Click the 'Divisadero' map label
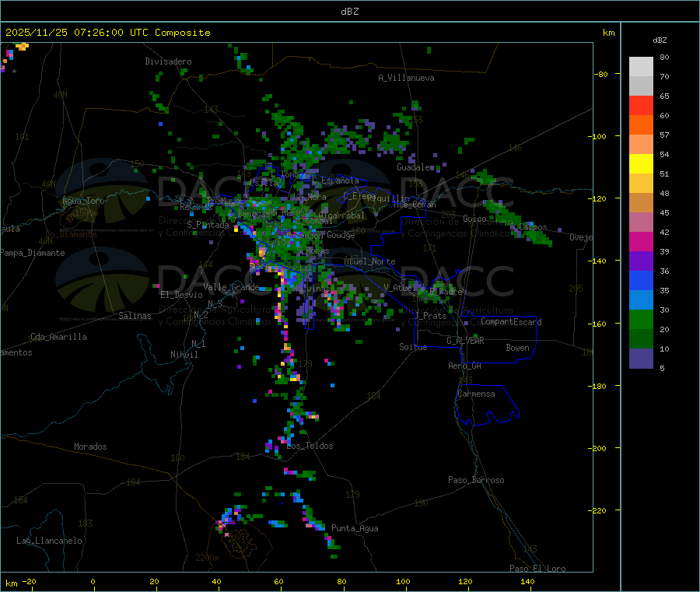 [x=168, y=61]
